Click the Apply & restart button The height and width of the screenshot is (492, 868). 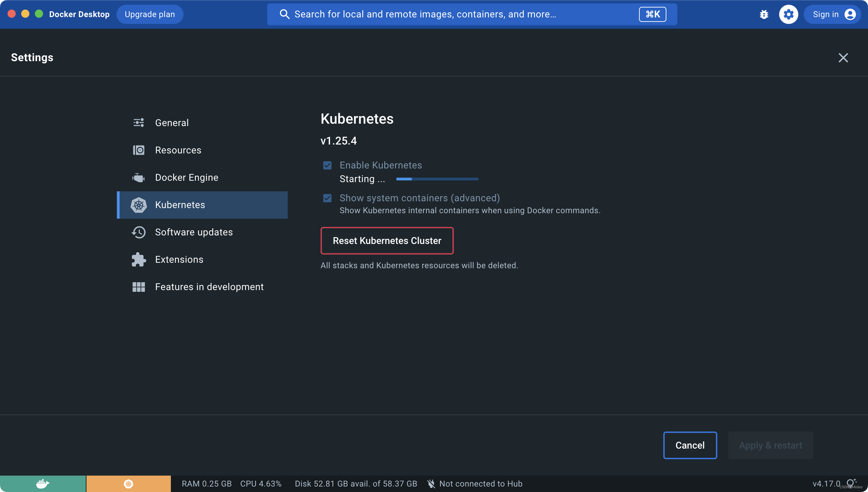tap(770, 445)
